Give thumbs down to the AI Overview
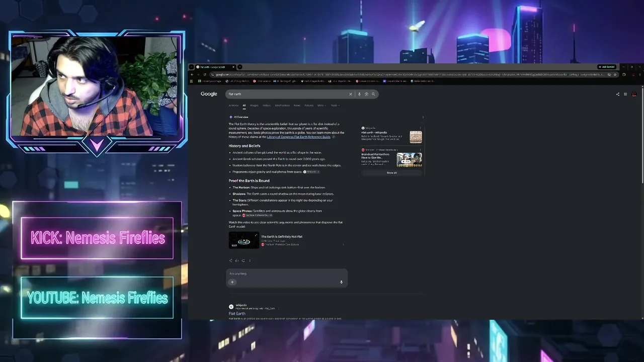 (243, 260)
